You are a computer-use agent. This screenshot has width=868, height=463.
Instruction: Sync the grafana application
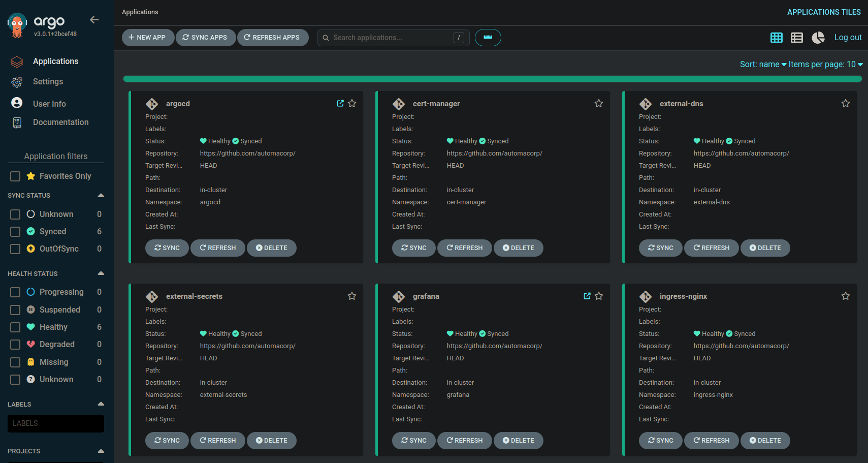(414, 441)
